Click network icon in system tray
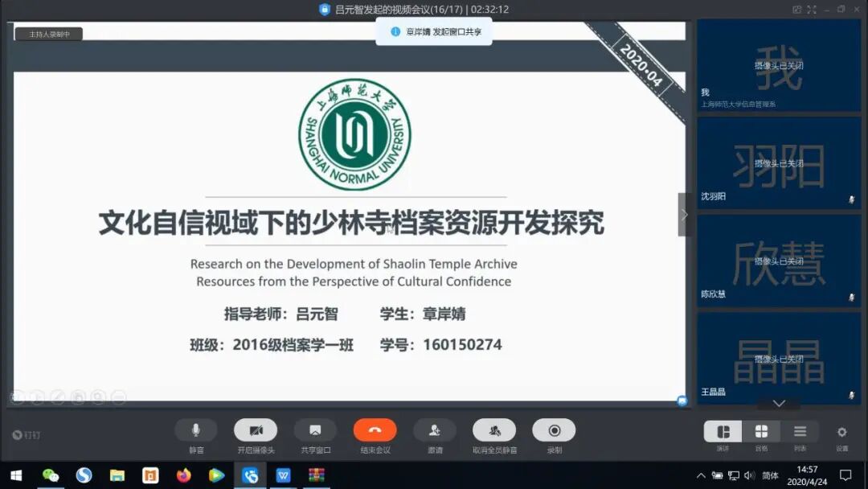Viewport: 868px width, 489px height. pyautogui.click(x=734, y=475)
